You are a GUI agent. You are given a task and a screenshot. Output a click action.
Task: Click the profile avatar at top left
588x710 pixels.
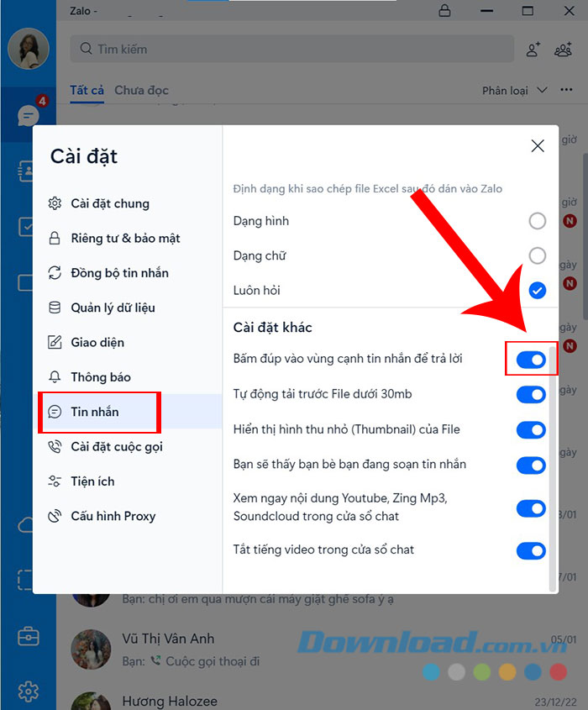[x=29, y=49]
